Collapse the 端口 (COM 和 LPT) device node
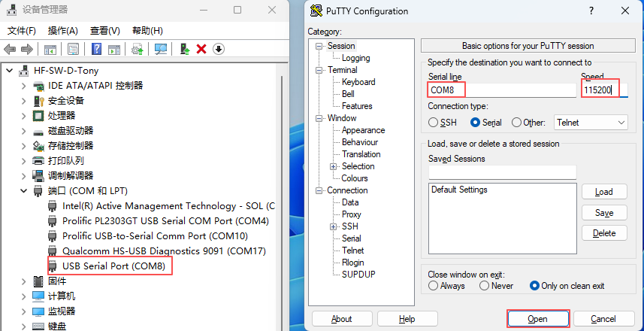644x331 pixels. pyautogui.click(x=24, y=191)
